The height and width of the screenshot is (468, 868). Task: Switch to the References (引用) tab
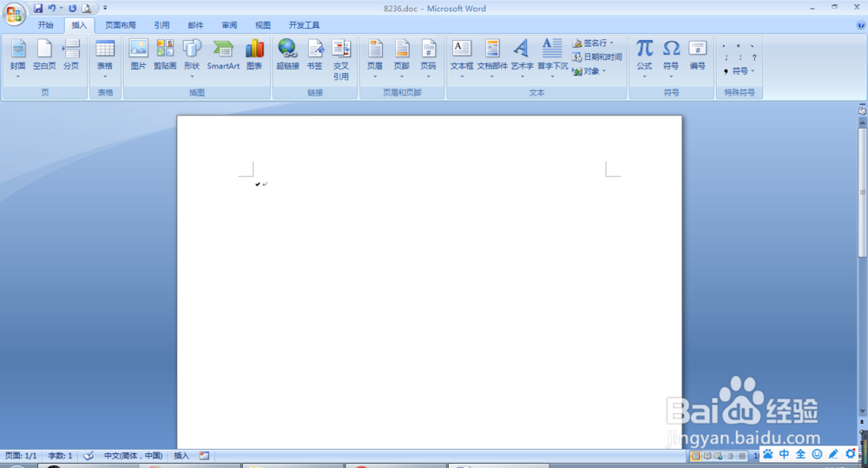[161, 25]
